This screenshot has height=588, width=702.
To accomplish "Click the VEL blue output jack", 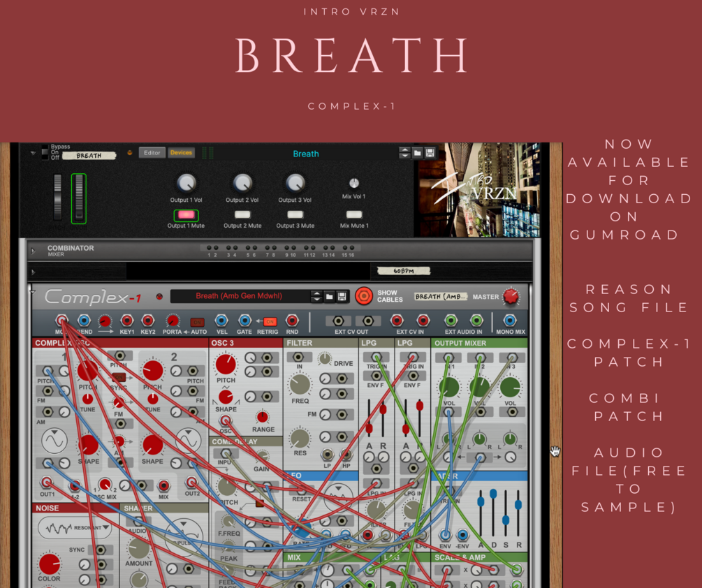I will tap(221, 321).
